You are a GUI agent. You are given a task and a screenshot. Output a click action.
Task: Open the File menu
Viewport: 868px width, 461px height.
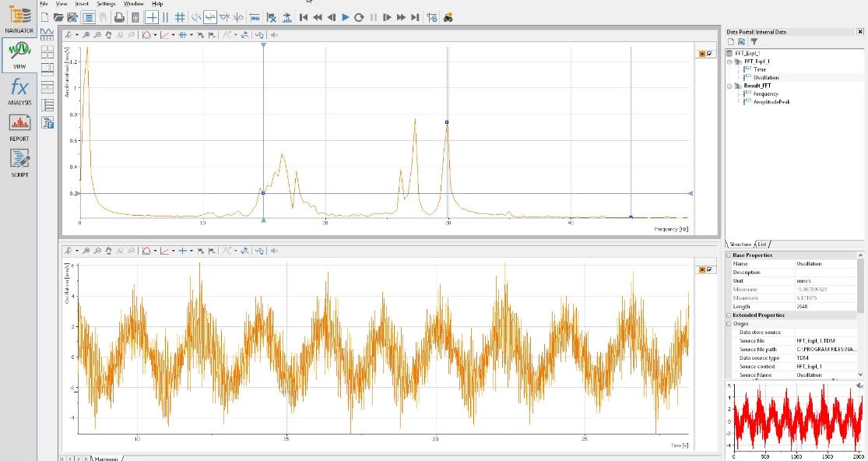tap(44, 3)
